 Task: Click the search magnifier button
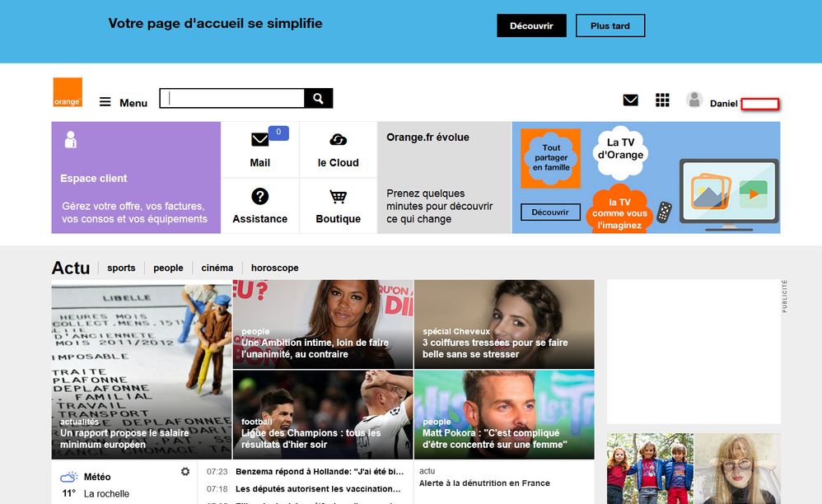click(x=318, y=99)
